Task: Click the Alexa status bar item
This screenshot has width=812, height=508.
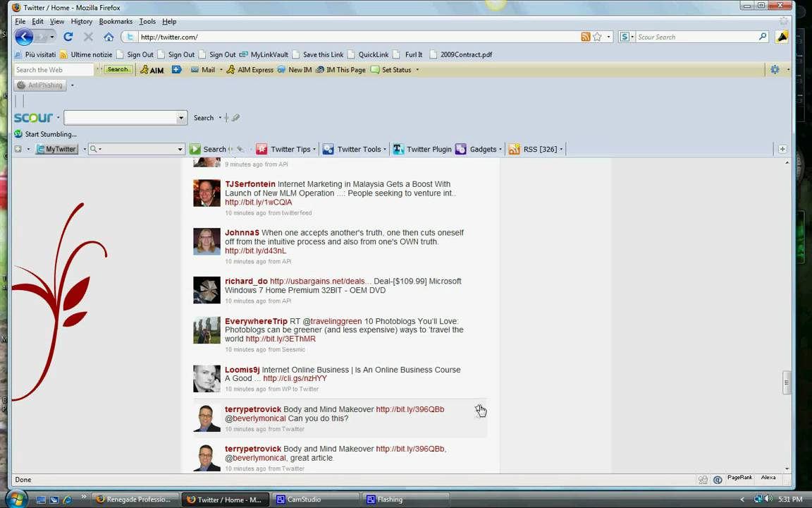Action: [768, 478]
